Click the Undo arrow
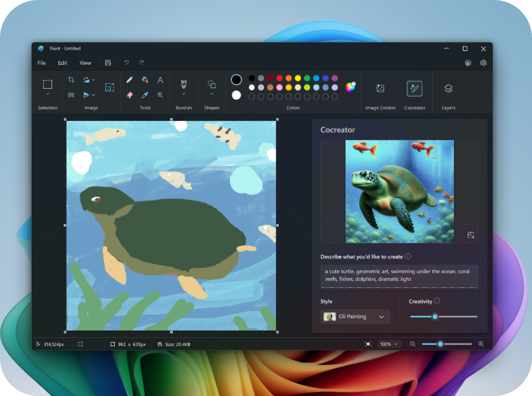The image size is (532, 396). click(126, 63)
